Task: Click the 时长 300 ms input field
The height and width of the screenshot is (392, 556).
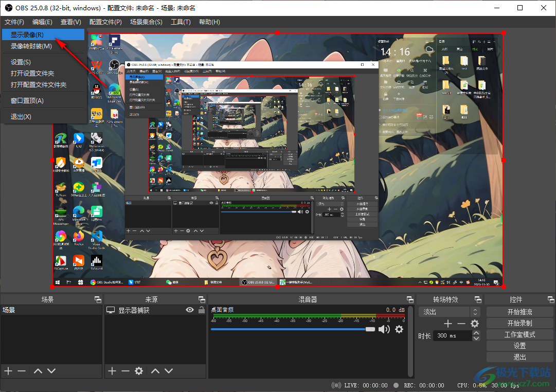Action: point(453,335)
